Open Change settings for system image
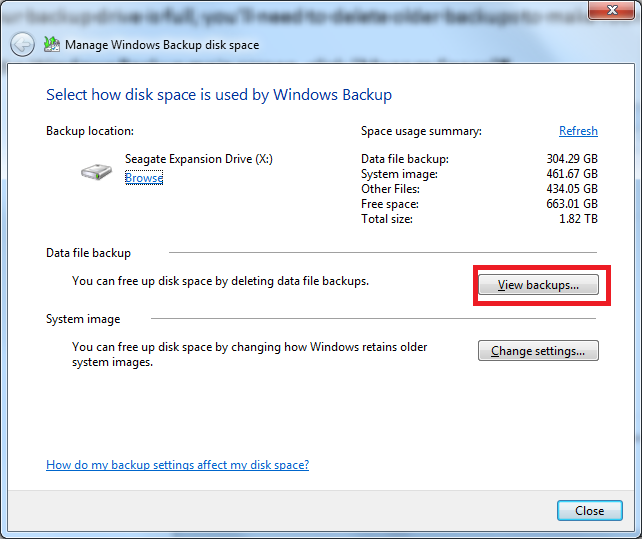642x539 pixels. click(x=538, y=351)
